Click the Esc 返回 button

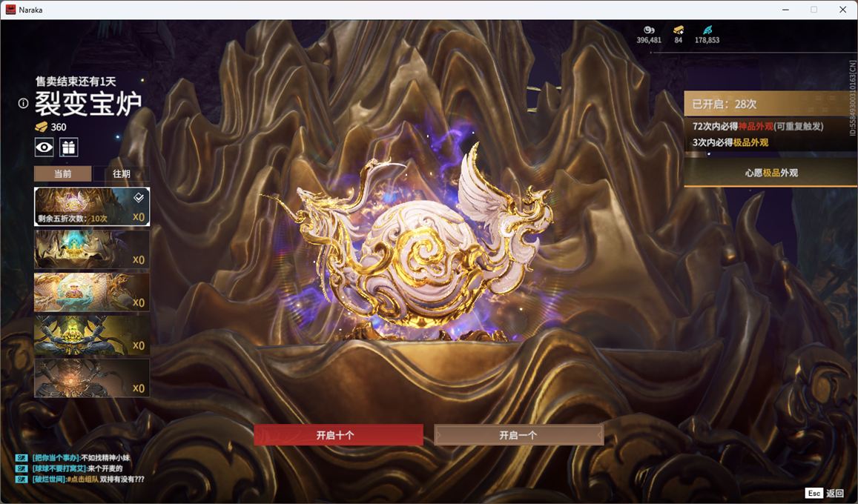(825, 493)
